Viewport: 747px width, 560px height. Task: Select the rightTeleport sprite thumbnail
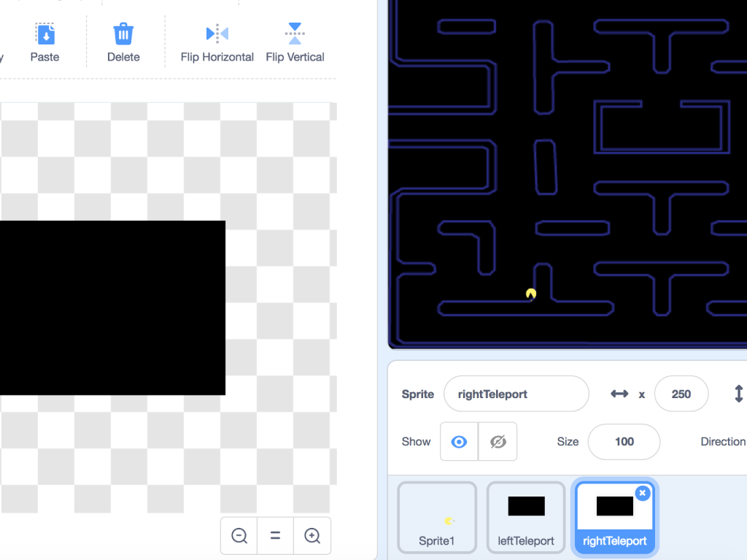(x=614, y=518)
